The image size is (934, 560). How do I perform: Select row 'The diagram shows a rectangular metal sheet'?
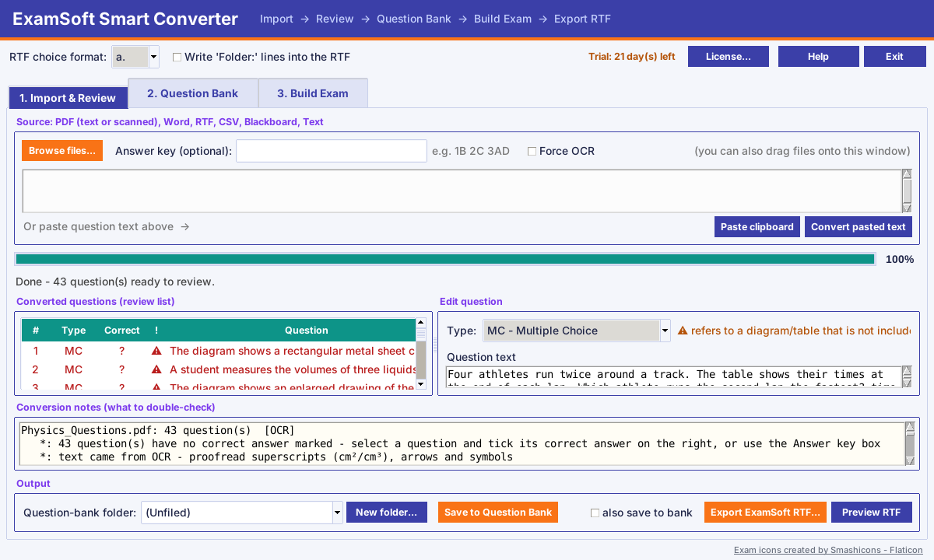coord(219,351)
